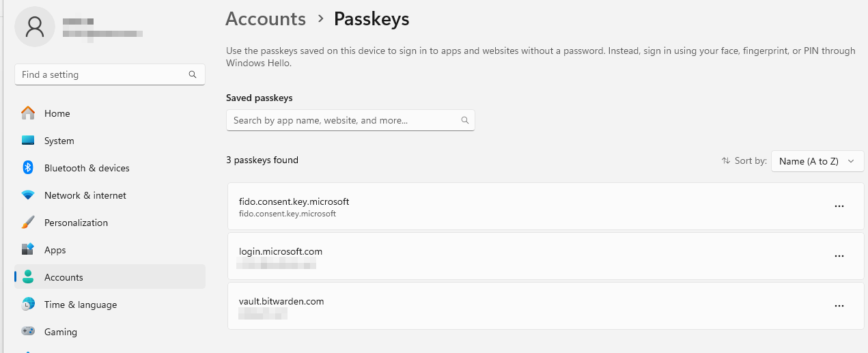
Task: Select the Network & internet Wi-Fi icon
Action: [x=28, y=195]
